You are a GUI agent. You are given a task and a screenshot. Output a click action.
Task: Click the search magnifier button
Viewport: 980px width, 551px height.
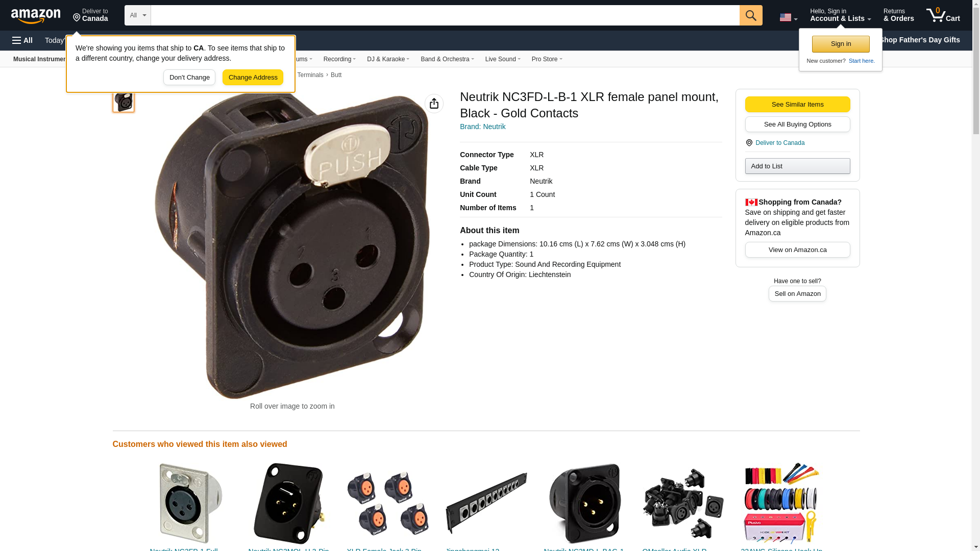coord(751,15)
